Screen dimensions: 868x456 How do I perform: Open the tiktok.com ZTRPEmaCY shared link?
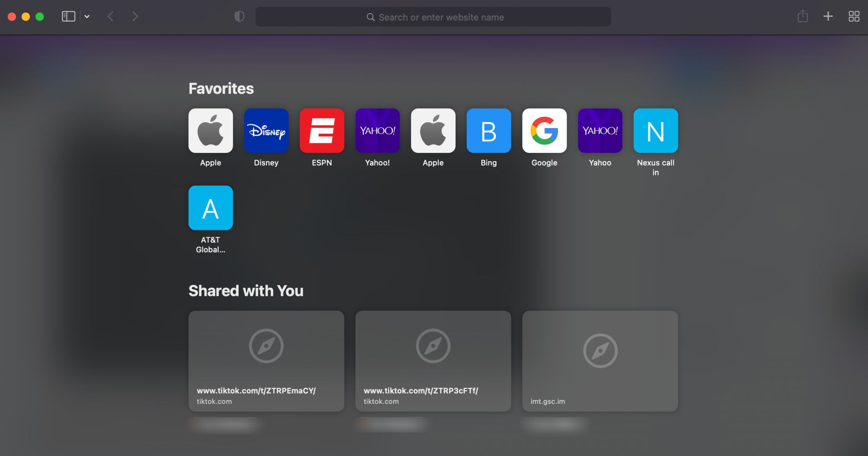pyautogui.click(x=266, y=361)
